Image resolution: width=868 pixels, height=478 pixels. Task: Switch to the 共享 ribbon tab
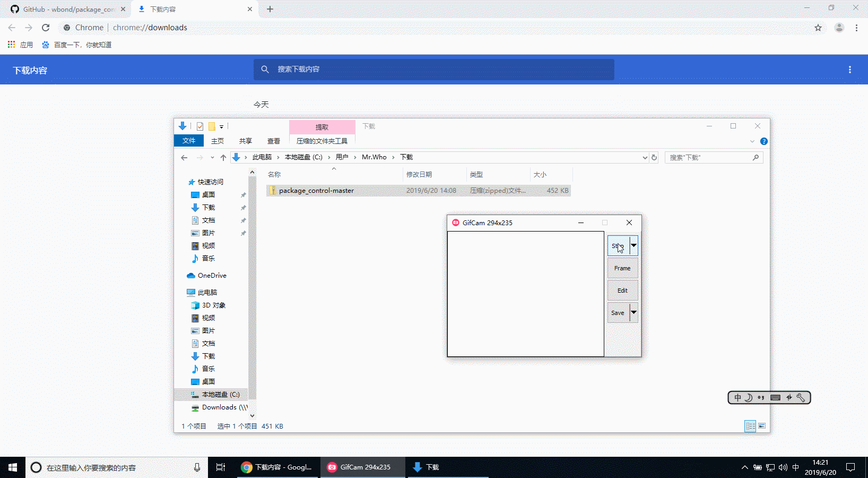coord(246,141)
